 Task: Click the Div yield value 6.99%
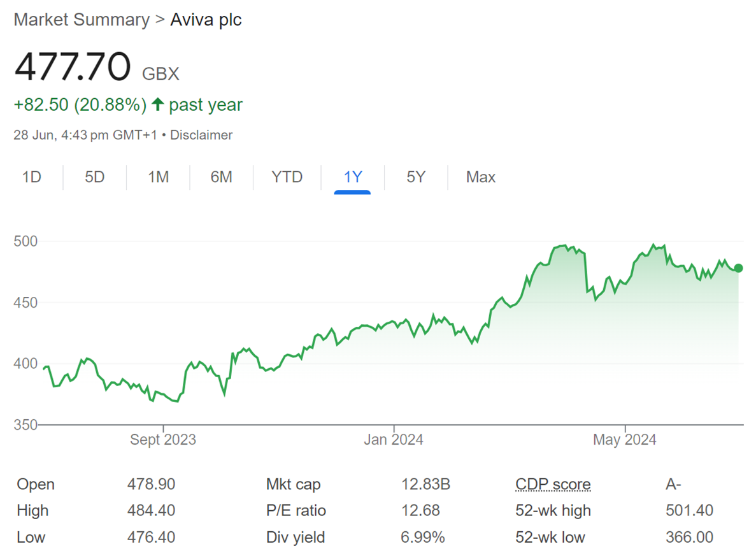423,537
